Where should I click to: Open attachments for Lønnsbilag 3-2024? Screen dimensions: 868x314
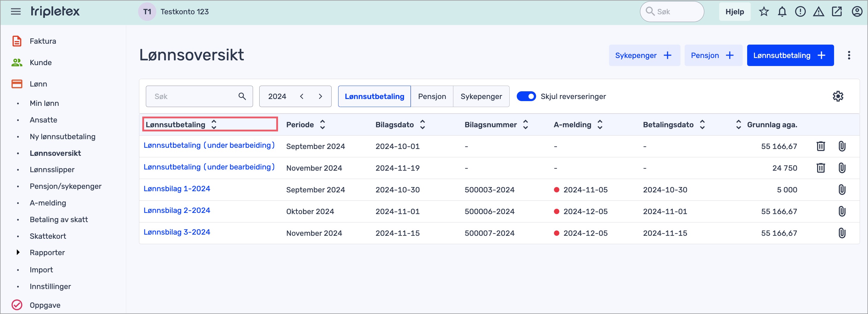point(842,233)
